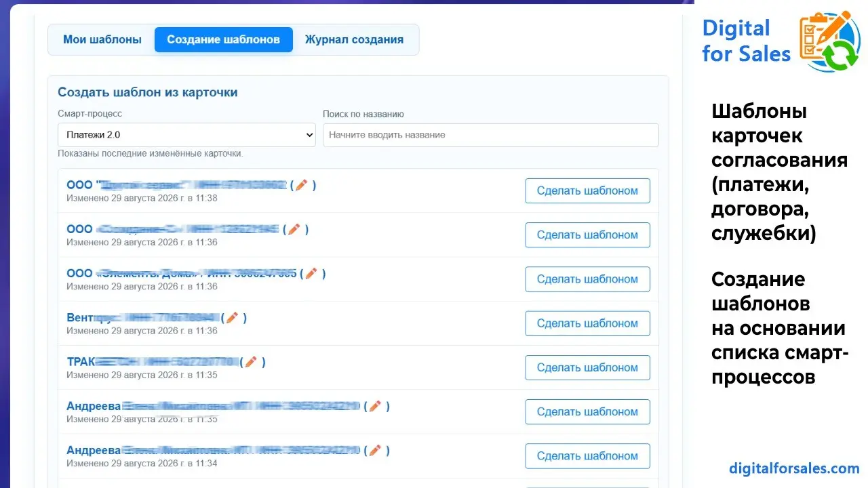Click the pencil edit icon in the ТРАК… row
The width and height of the screenshot is (868, 488).
(x=251, y=362)
